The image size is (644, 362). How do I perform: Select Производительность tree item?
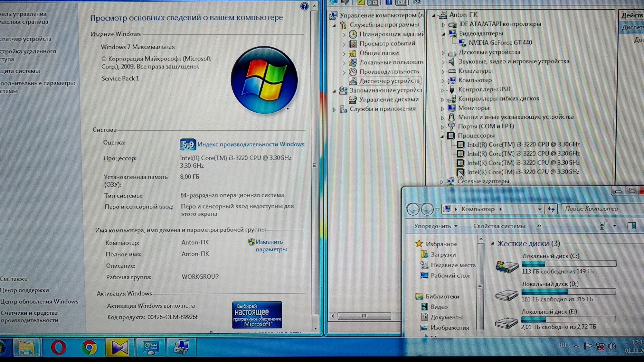389,71
